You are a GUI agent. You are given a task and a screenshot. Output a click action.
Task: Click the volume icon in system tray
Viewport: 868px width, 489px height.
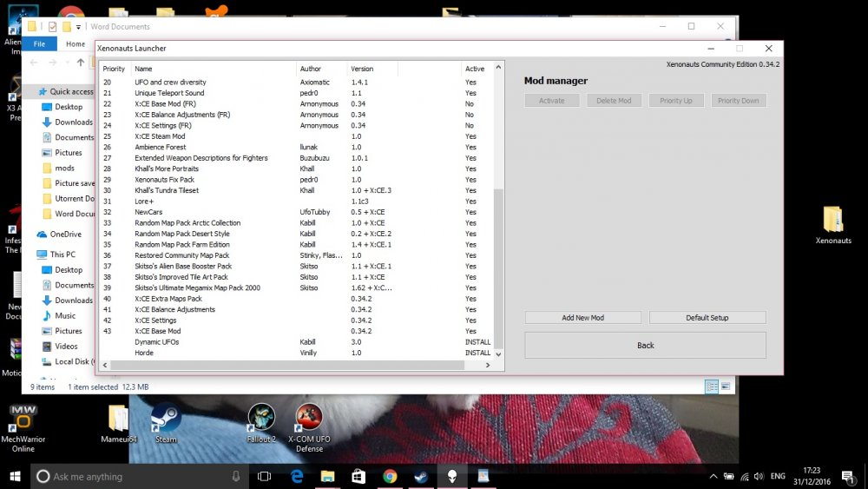click(759, 476)
